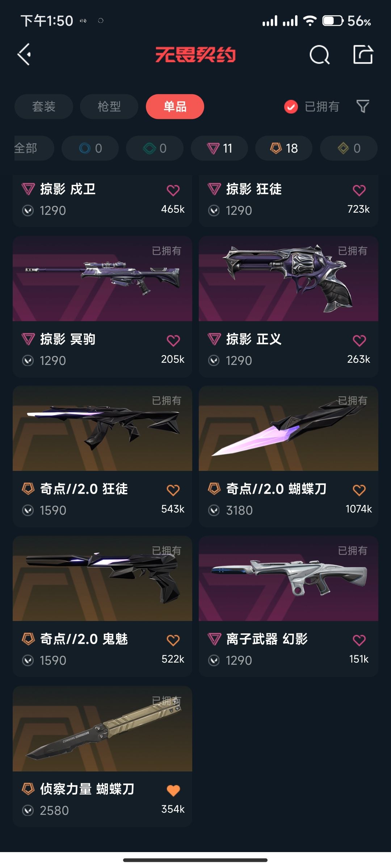Heart the 掠影 正义 skin
Image resolution: width=391 pixels, height=868 pixels.
pos(359,341)
